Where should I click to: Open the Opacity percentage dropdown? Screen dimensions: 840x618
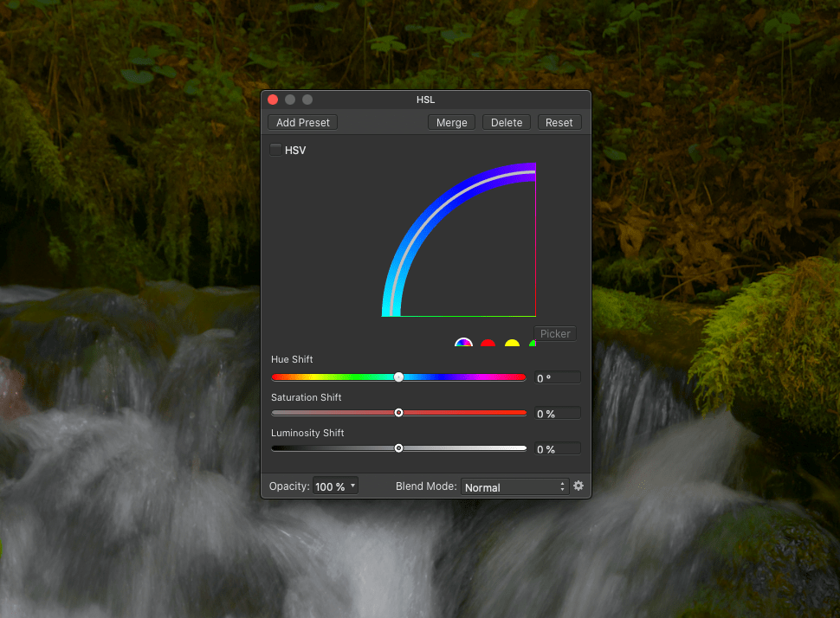tap(335, 486)
